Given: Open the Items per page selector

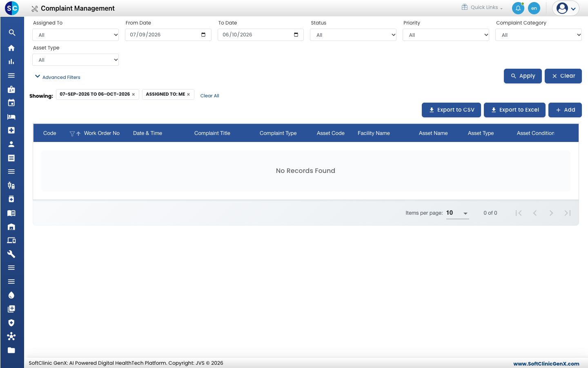Looking at the screenshot, I should click(457, 213).
